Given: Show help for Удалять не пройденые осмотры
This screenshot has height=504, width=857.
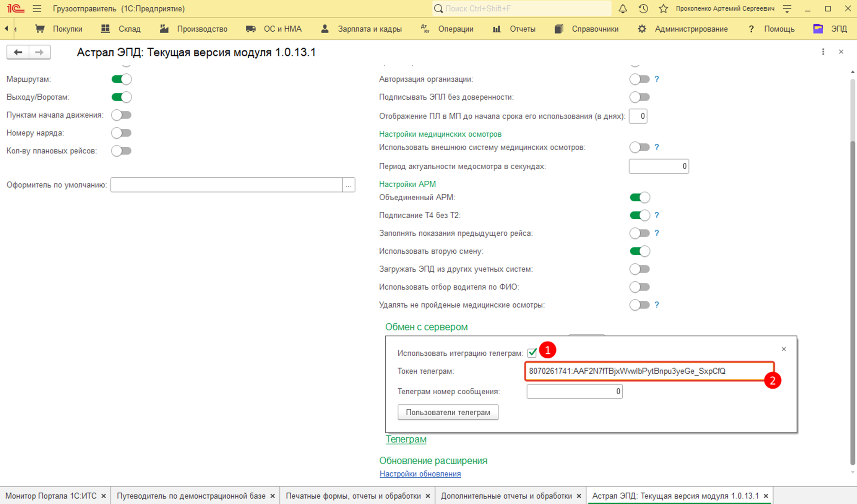Looking at the screenshot, I should tap(657, 305).
